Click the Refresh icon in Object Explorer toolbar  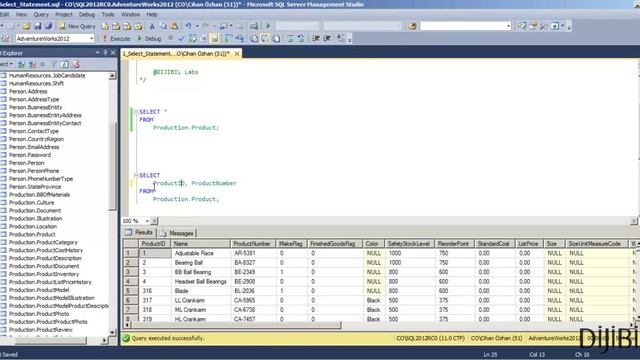[x=64, y=64]
